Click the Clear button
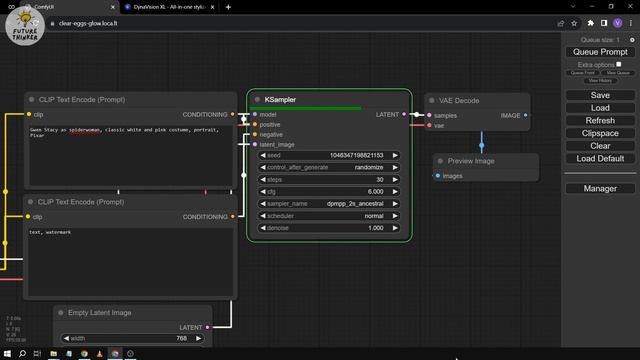 click(600, 146)
